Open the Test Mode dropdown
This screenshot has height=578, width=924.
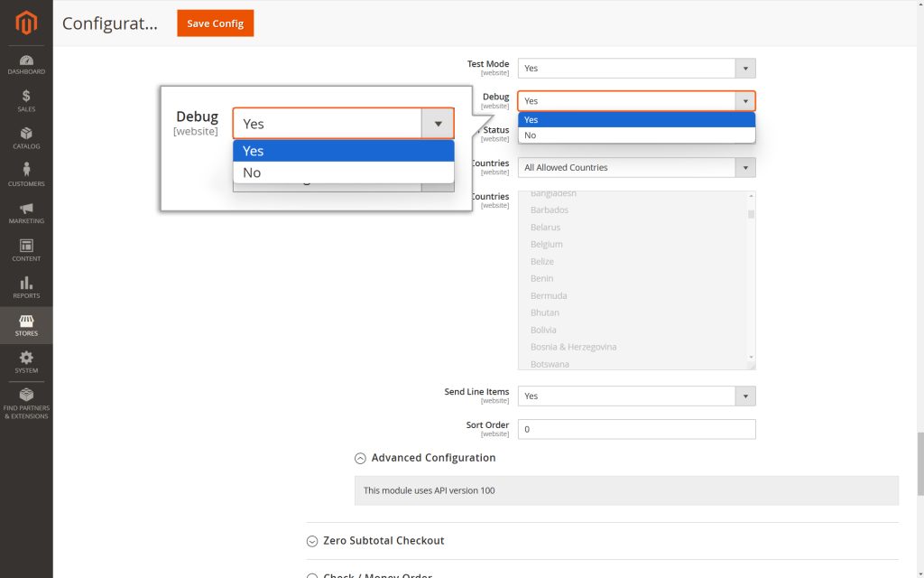click(x=636, y=69)
